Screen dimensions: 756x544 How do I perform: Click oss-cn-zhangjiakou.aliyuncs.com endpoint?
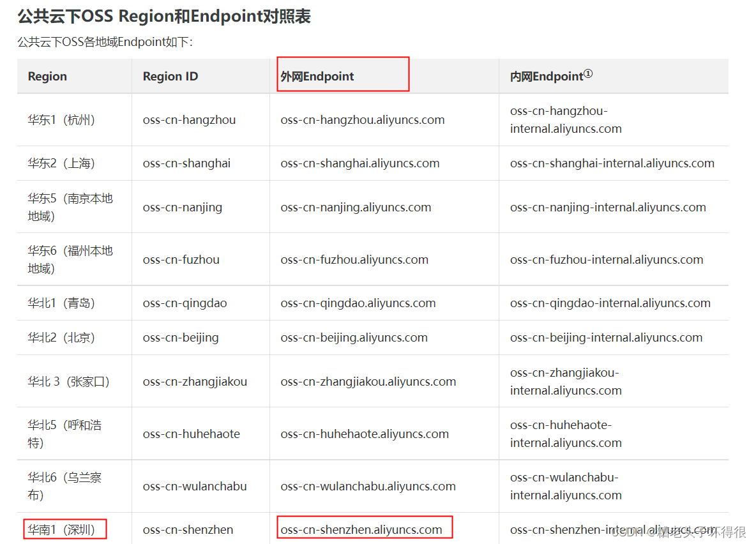tap(368, 381)
